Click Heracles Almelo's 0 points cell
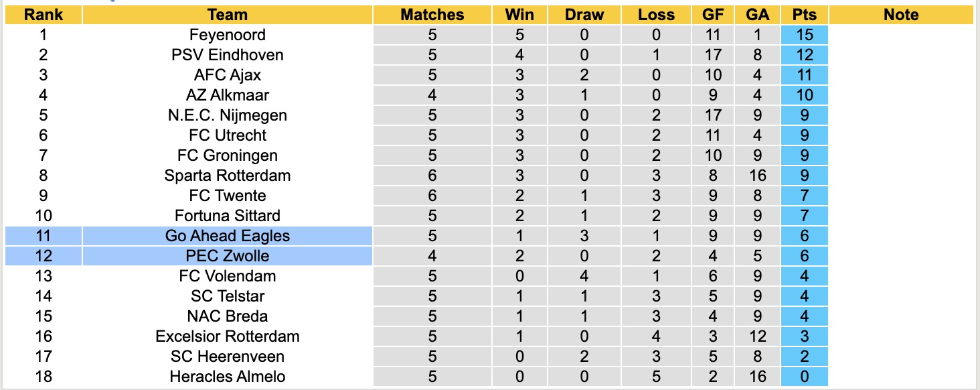Viewport: 980px width, 390px height. [x=804, y=377]
